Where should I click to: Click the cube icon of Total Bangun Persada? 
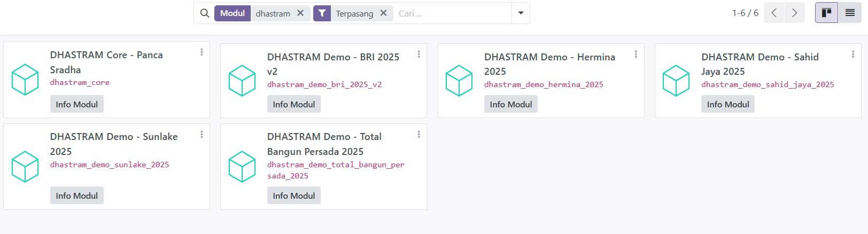(242, 167)
